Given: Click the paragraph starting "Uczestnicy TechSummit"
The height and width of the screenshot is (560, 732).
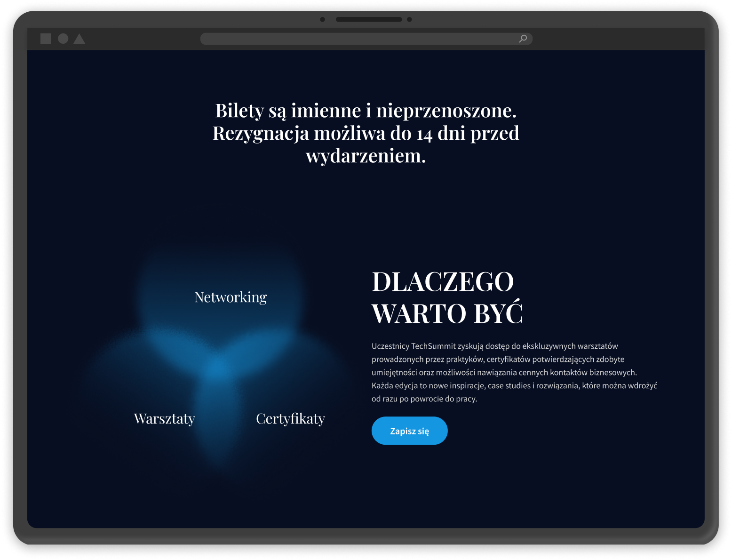Looking at the screenshot, I should 514,372.
